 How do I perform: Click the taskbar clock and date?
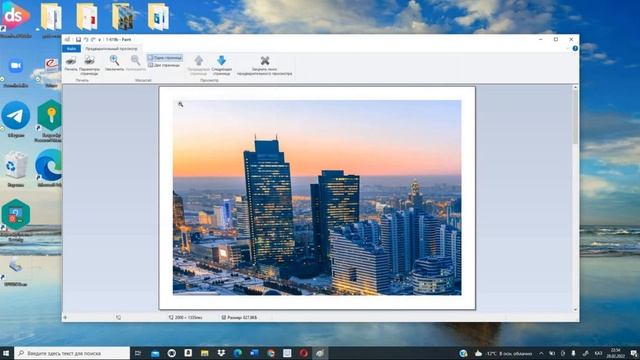[x=616, y=353]
